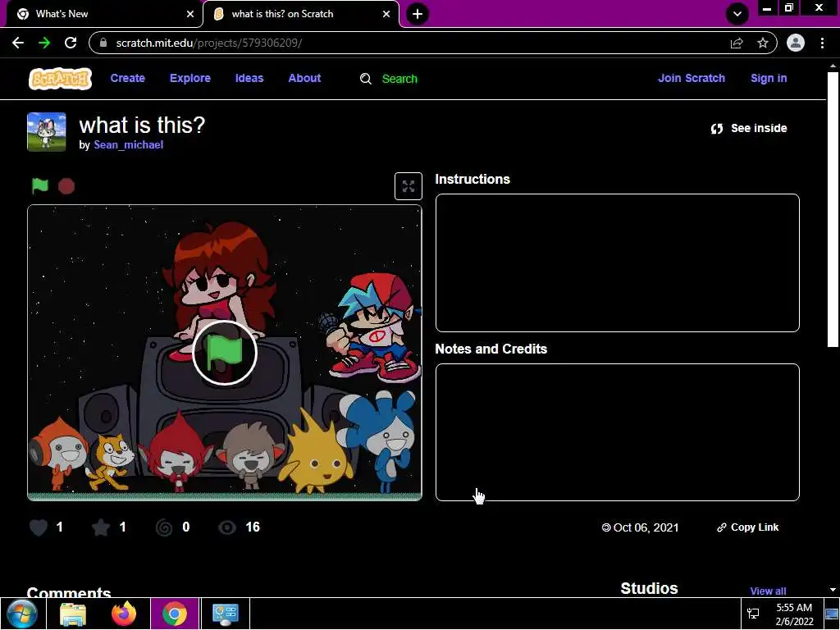Visit Sean_michael's profile link
This screenshot has width=840, height=630.
click(129, 144)
